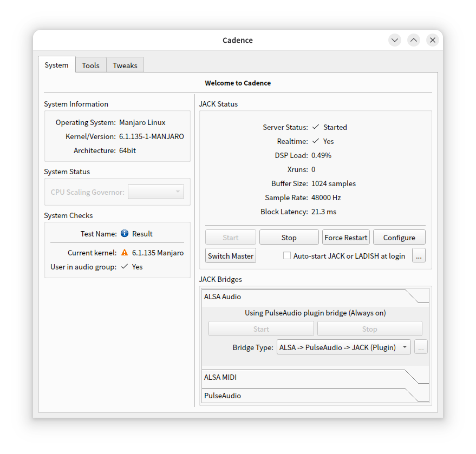Image resolution: width=476 pixels, height=454 pixels.
Task: Click the Buffer Size value 1024 samples
Action: (334, 183)
